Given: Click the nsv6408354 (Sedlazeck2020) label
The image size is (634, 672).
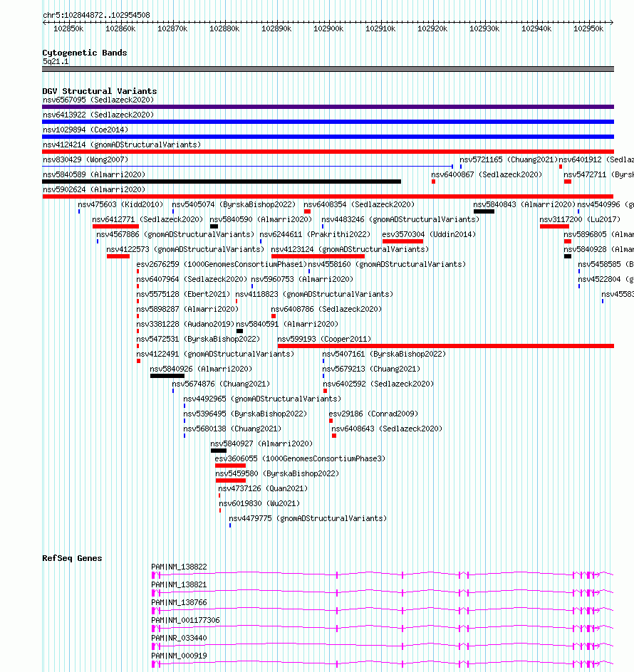Looking at the screenshot, I should tap(359, 204).
